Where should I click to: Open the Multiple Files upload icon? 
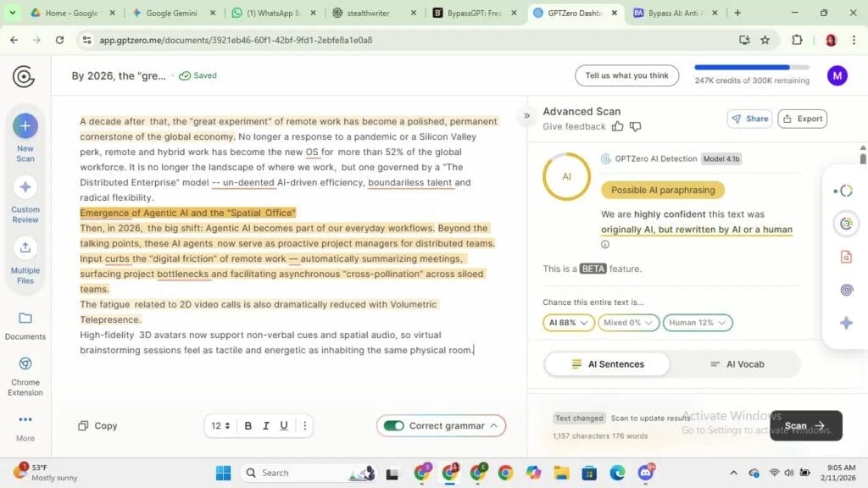pos(25,247)
